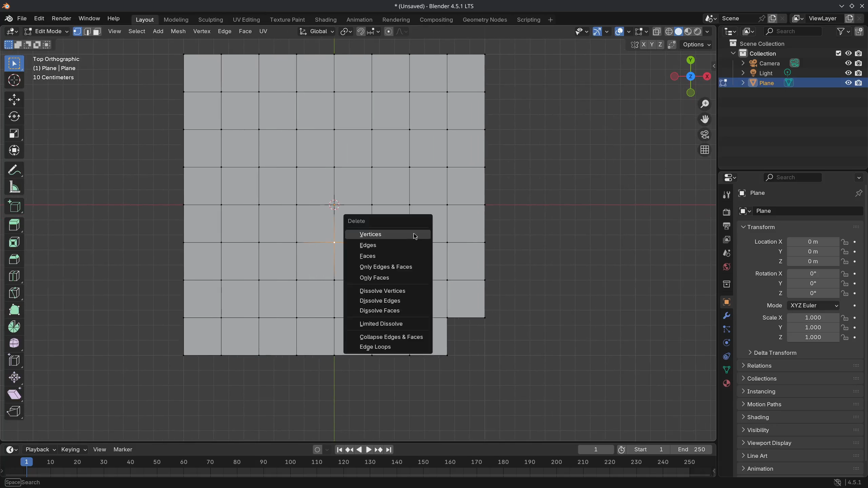Image resolution: width=868 pixels, height=488 pixels.
Task: Activate the Measure tool
Action: (x=14, y=187)
